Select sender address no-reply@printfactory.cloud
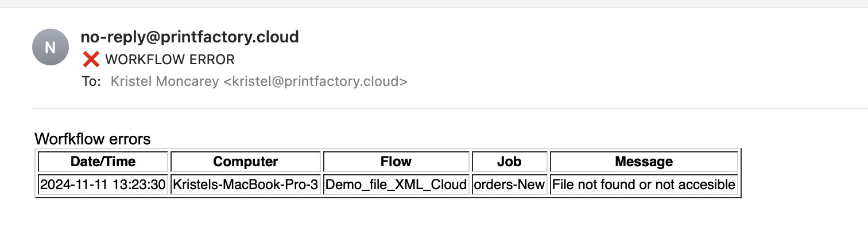 click(x=190, y=38)
